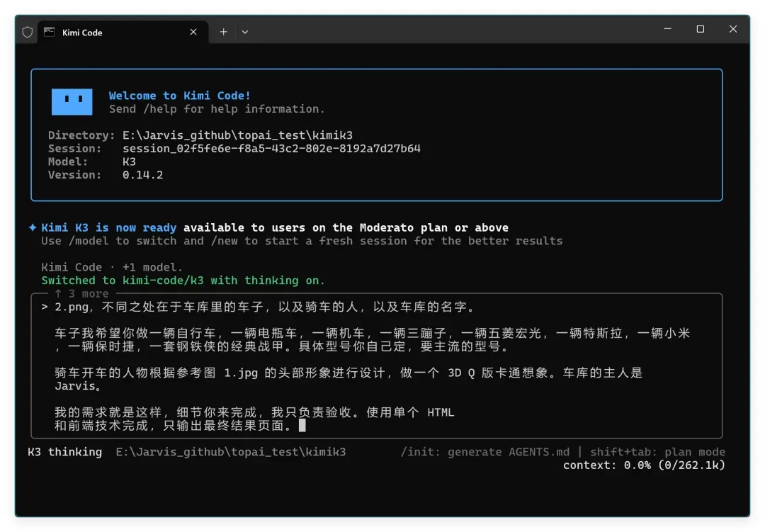The image size is (765, 532).
Task: Click 'Use /model to switch' hint line
Action: (x=302, y=241)
